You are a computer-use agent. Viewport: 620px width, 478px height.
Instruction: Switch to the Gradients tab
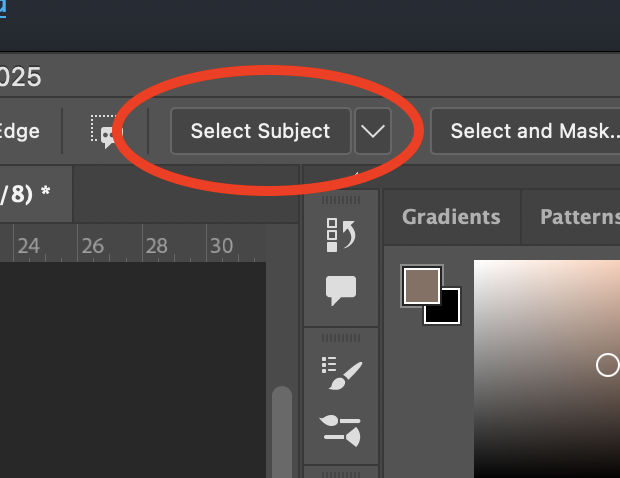(450, 217)
